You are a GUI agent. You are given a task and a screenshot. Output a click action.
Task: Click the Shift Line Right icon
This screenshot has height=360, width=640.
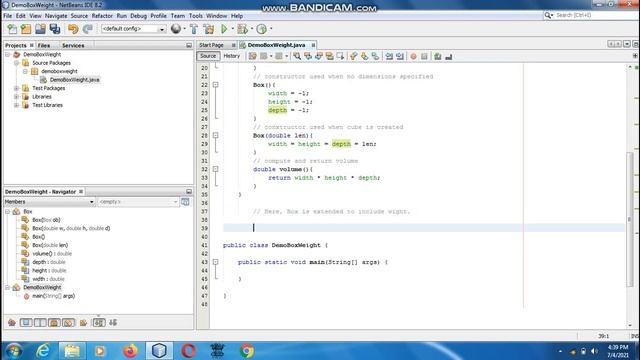400,56
